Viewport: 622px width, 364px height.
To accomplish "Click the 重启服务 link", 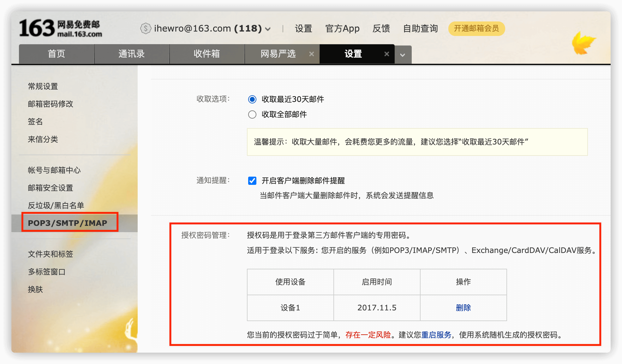I will tap(436, 335).
